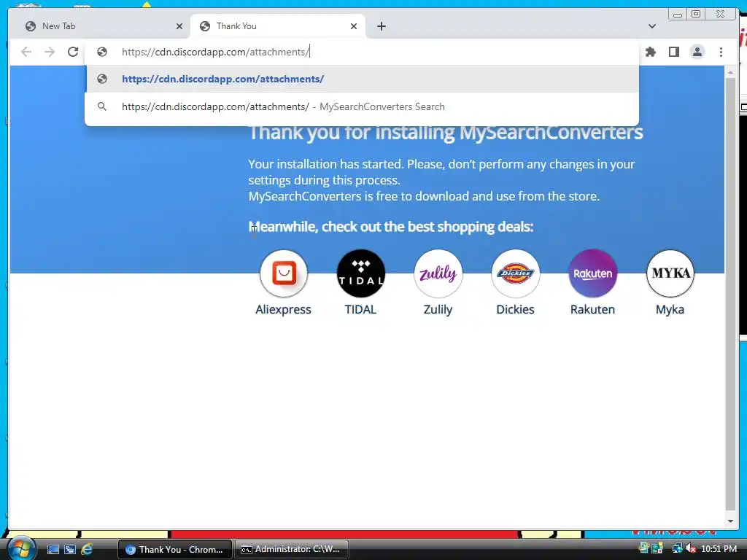Open the Rakuten logo icon
Screen dimensions: 747x560
click(592, 273)
